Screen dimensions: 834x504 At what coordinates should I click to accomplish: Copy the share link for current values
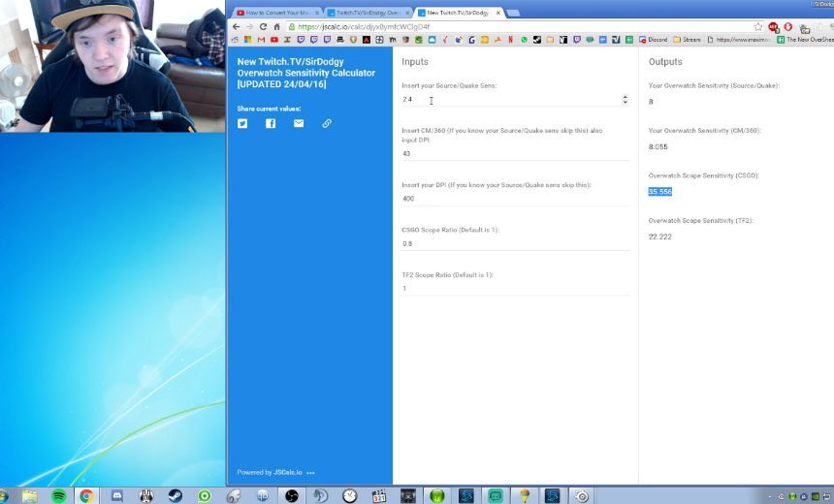(327, 124)
